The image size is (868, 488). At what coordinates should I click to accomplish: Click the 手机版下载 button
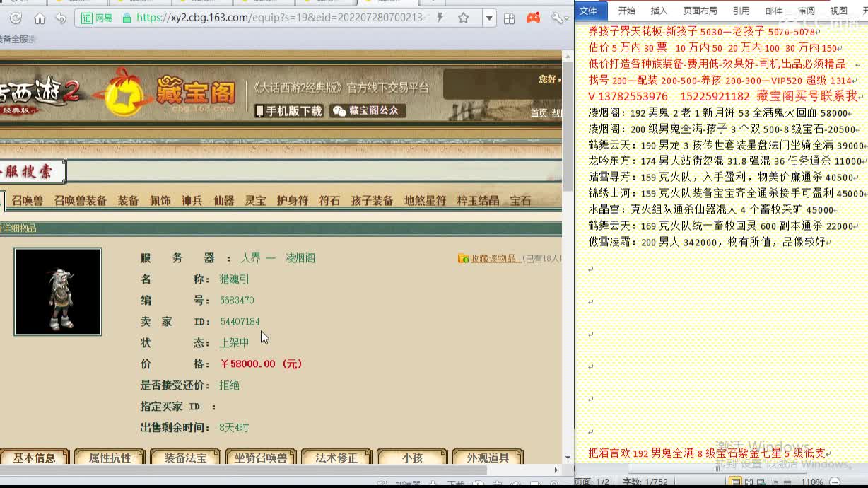(x=288, y=110)
